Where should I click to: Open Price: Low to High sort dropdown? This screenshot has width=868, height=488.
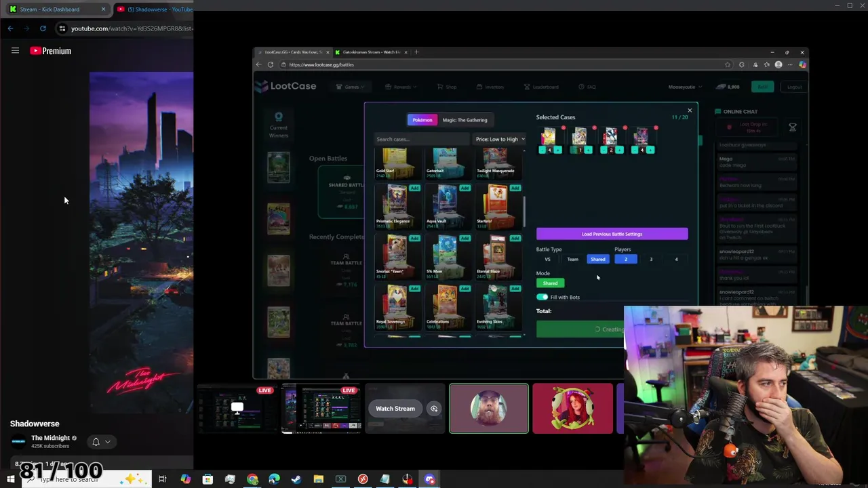500,139
